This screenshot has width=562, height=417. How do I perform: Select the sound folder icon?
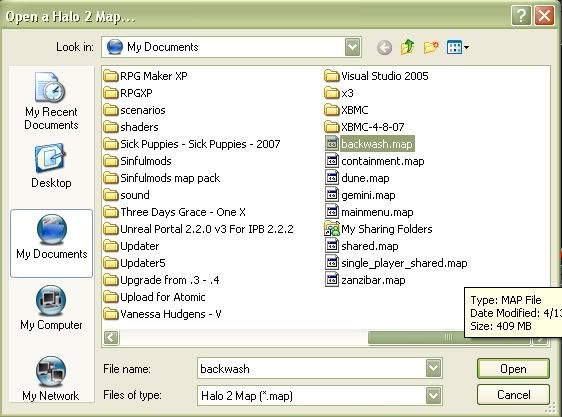pyautogui.click(x=111, y=195)
